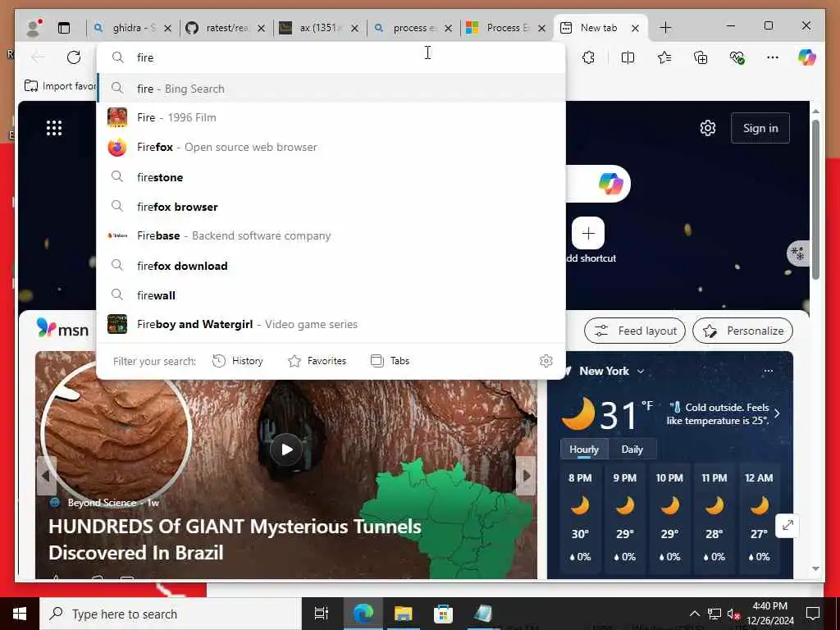This screenshot has height=630, width=840.
Task: Show hidden system tray icons
Action: click(x=694, y=614)
